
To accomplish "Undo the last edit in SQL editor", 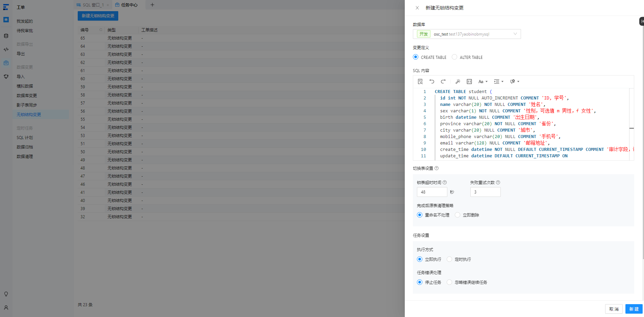I will pyautogui.click(x=432, y=82).
